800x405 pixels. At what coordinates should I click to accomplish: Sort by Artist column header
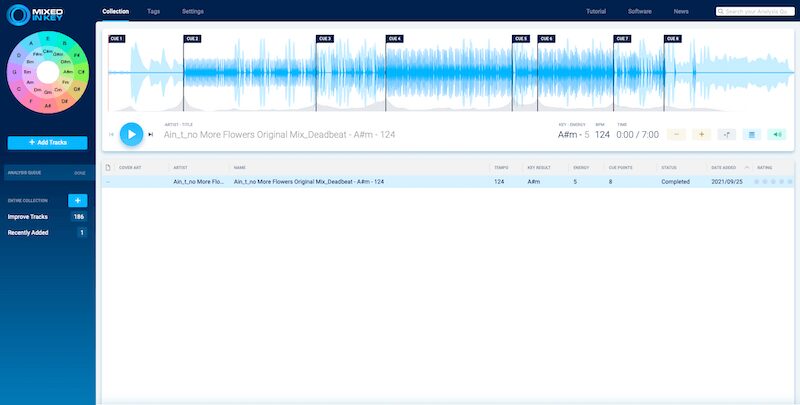tap(181, 168)
